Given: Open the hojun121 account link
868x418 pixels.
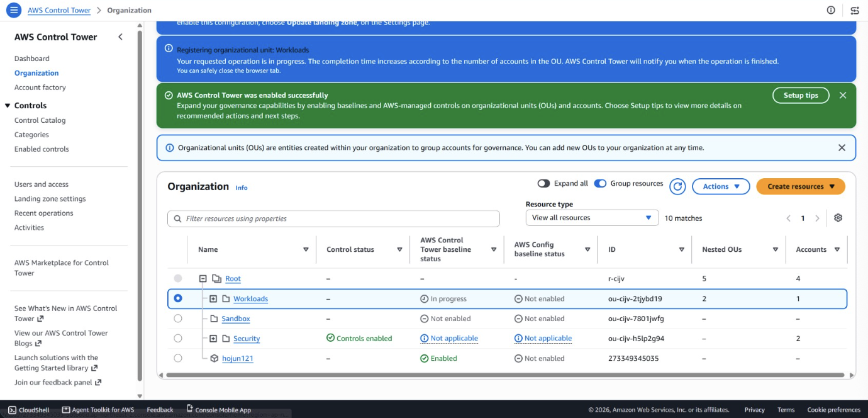Looking at the screenshot, I should 238,358.
